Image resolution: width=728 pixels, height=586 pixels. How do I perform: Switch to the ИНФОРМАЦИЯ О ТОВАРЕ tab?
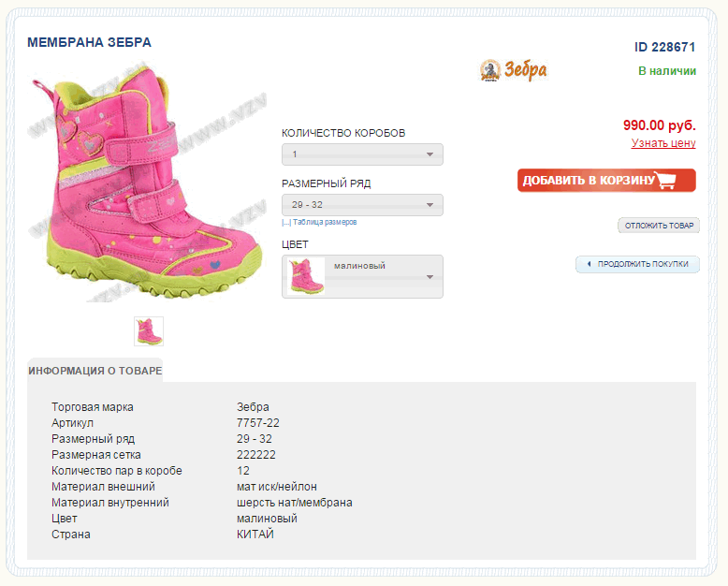[95, 371]
